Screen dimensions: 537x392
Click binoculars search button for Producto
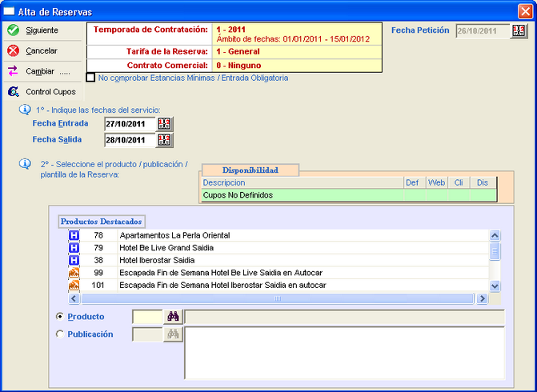tap(173, 317)
